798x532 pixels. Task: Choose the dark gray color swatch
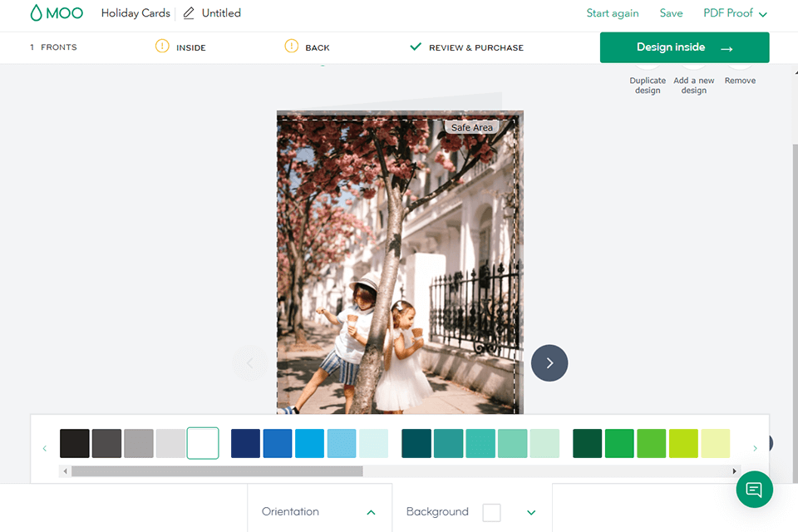coord(106,443)
